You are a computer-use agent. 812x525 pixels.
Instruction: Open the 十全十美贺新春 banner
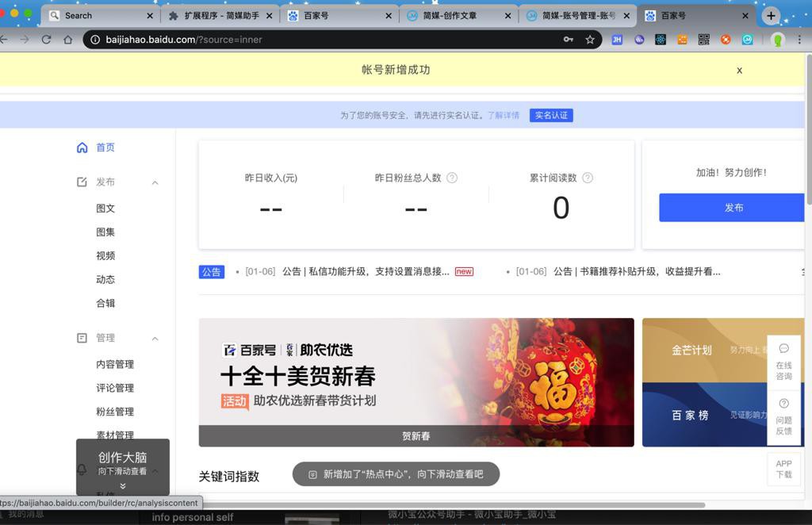[x=416, y=382]
